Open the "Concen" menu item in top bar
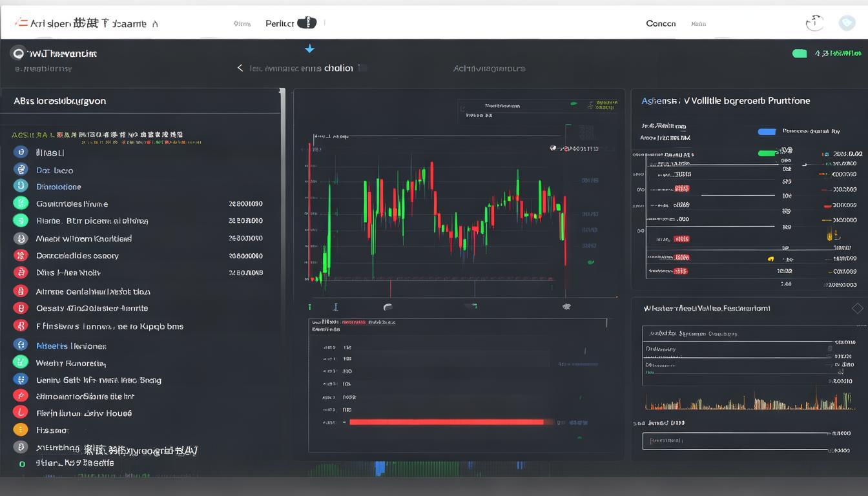868x496 pixels. click(x=661, y=23)
